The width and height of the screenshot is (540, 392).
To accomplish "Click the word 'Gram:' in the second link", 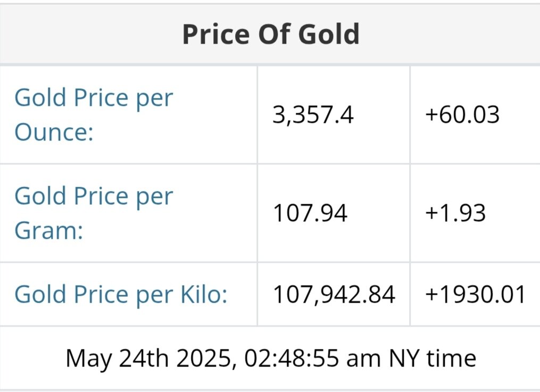I will click(48, 230).
